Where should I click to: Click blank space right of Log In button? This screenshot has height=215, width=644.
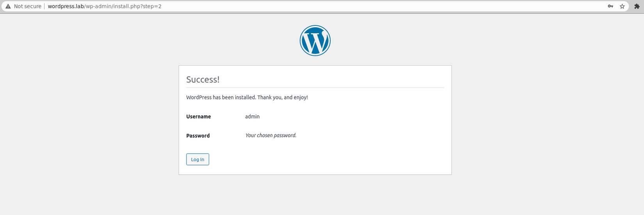312,159
